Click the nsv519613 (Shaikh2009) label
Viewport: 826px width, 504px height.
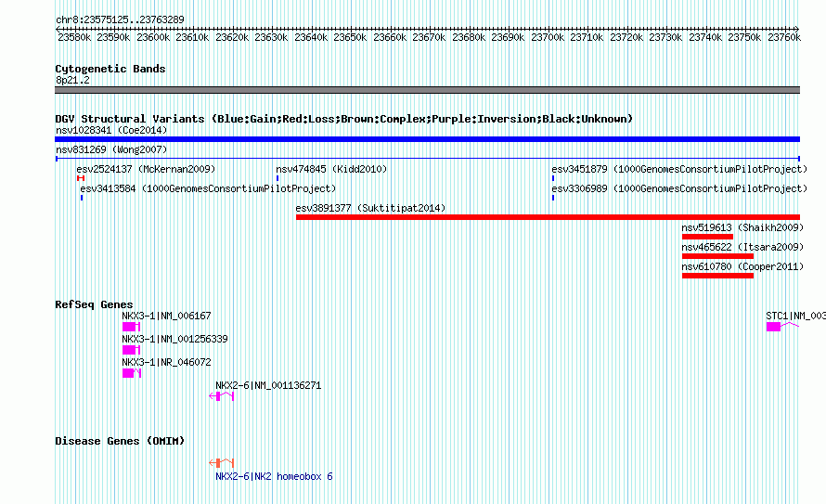(742, 227)
